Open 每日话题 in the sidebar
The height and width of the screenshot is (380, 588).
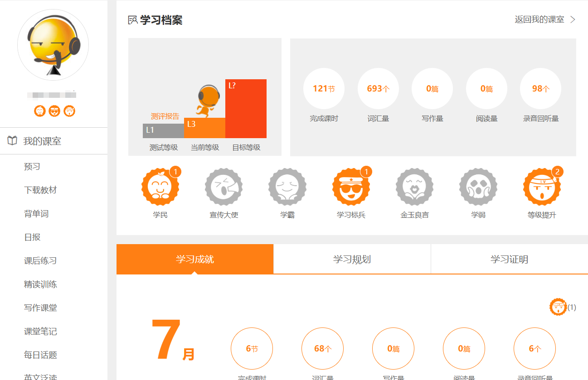pos(40,355)
